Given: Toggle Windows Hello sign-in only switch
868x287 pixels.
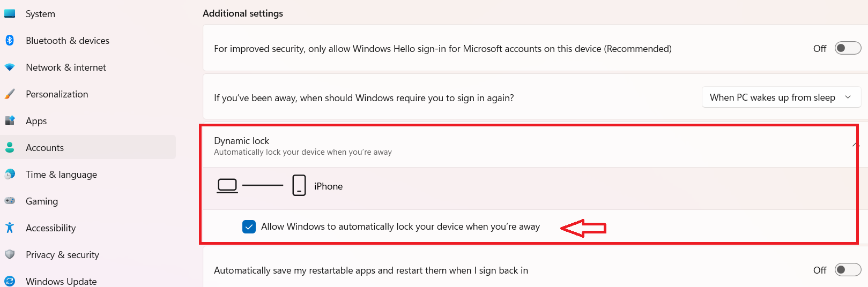Looking at the screenshot, I should click(848, 48).
